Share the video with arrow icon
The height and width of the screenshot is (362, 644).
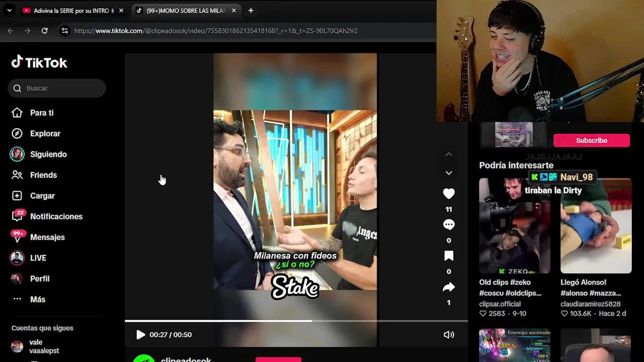click(x=449, y=287)
